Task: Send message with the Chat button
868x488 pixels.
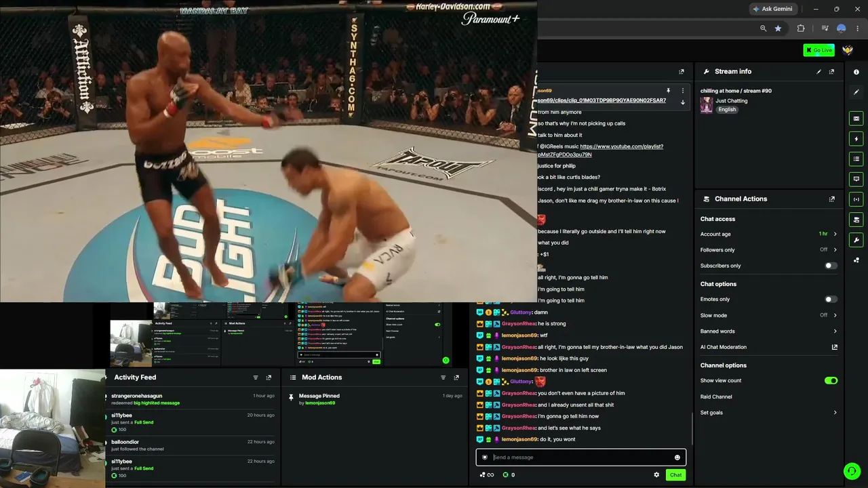Action: click(x=675, y=475)
